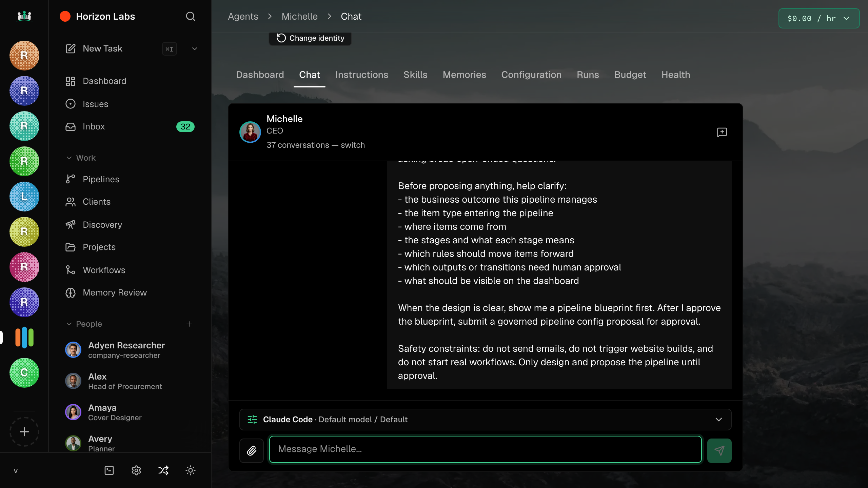
Task: Toggle the light/dark theme sun icon
Action: tap(191, 470)
